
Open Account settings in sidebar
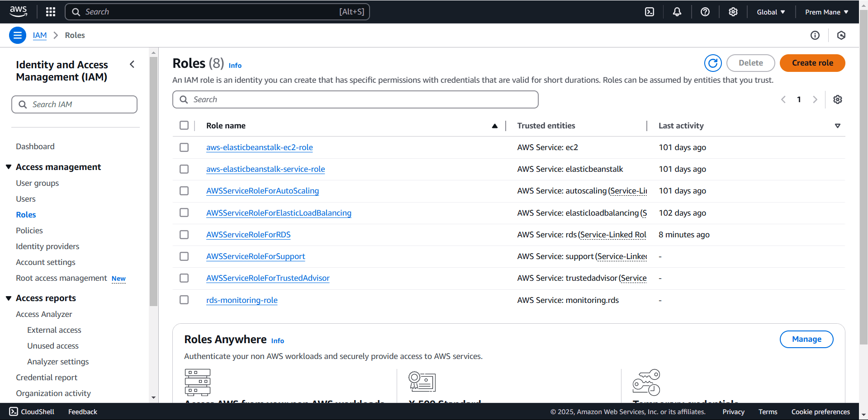pos(46,262)
